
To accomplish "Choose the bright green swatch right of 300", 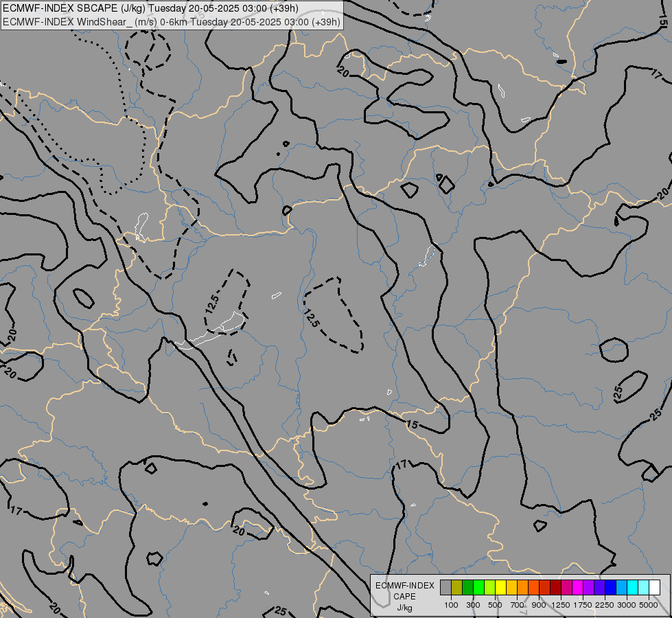I will tap(478, 587).
